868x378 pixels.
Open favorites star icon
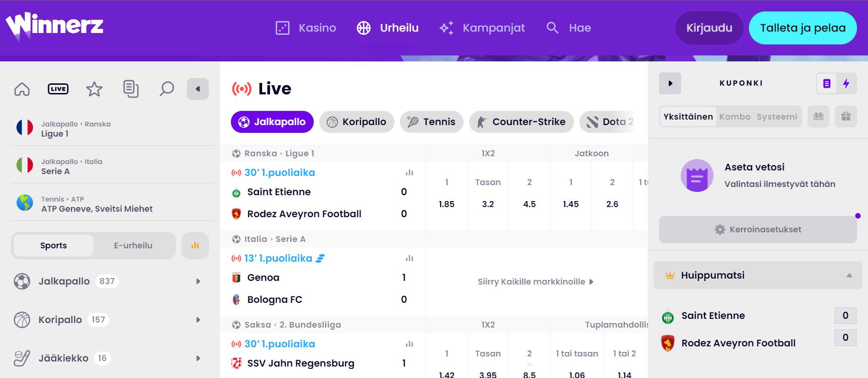click(94, 89)
